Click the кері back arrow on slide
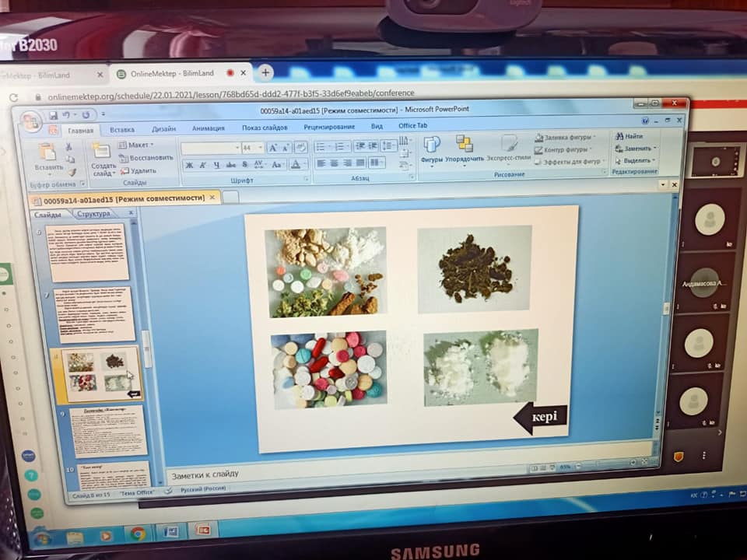The width and height of the screenshot is (747, 560). pyautogui.click(x=540, y=418)
